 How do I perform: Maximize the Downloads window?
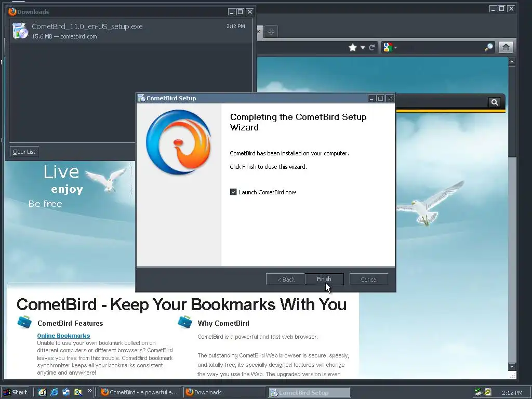point(240,12)
